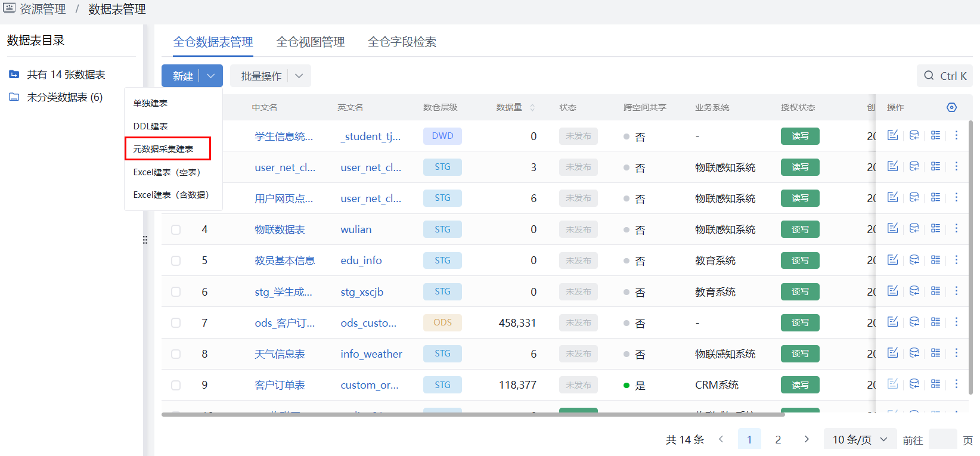
Task: Open the 教员基本信息 table link
Action: (284, 260)
